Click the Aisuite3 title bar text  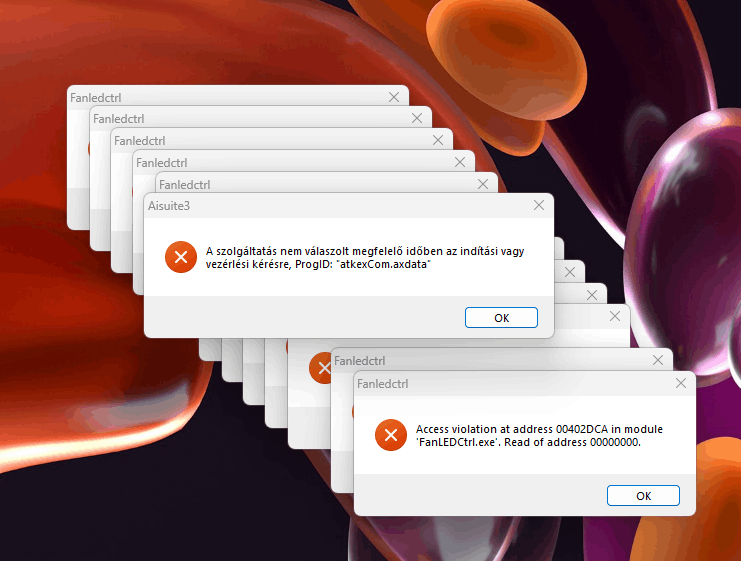coord(169,206)
